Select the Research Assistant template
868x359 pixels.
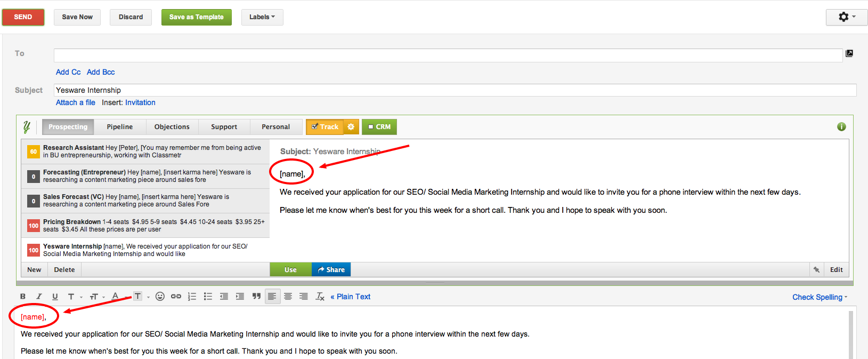[x=145, y=151]
